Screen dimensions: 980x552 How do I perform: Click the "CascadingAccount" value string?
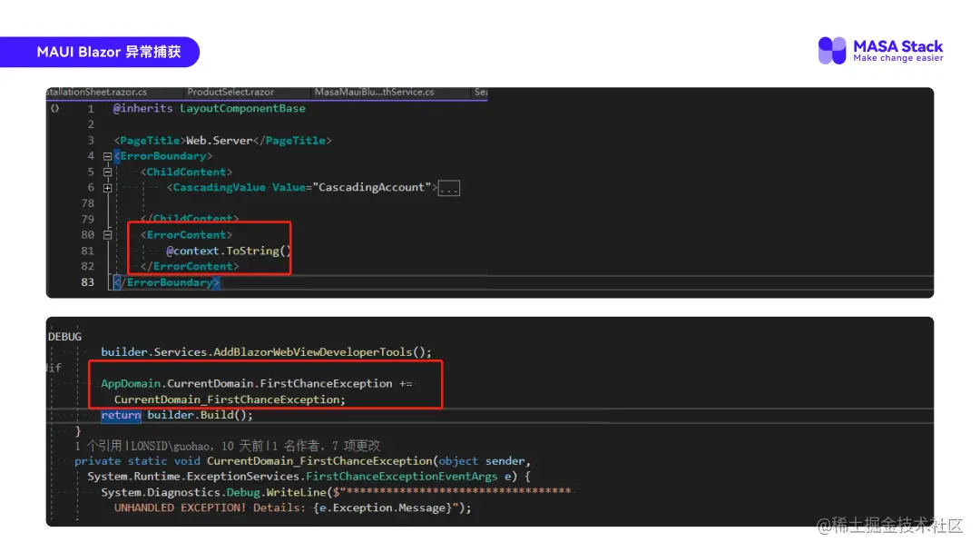point(372,187)
